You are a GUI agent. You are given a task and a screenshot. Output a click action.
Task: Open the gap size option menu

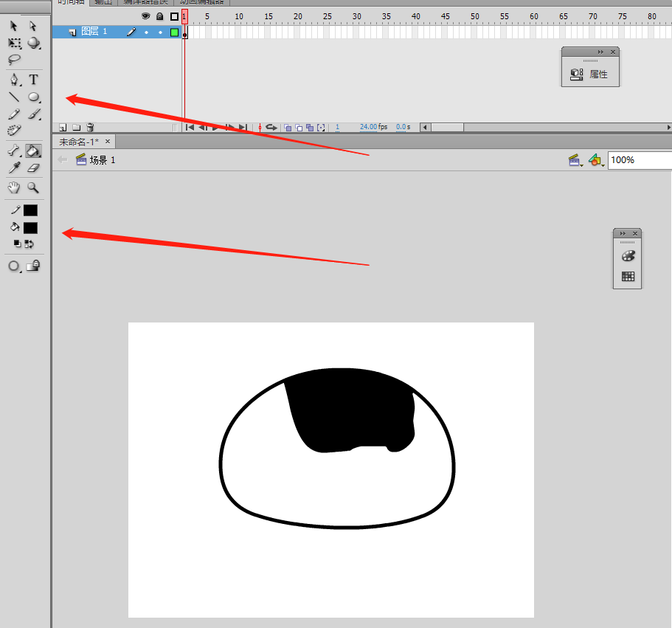click(x=14, y=266)
